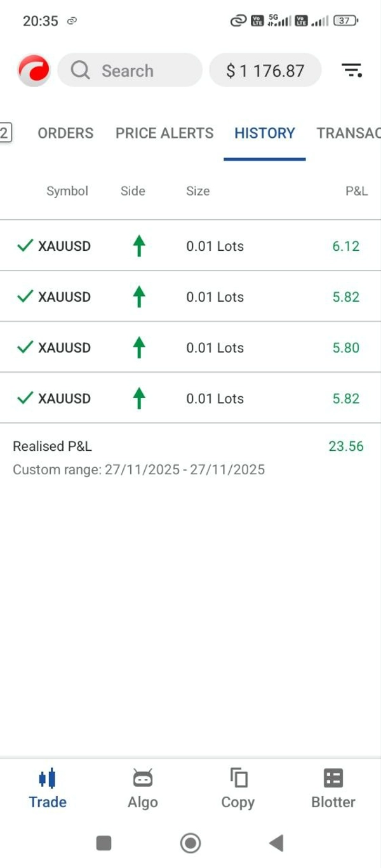This screenshot has height=868, width=381.
Task: Tap the $1 176.87 account balance button
Action: (x=265, y=70)
